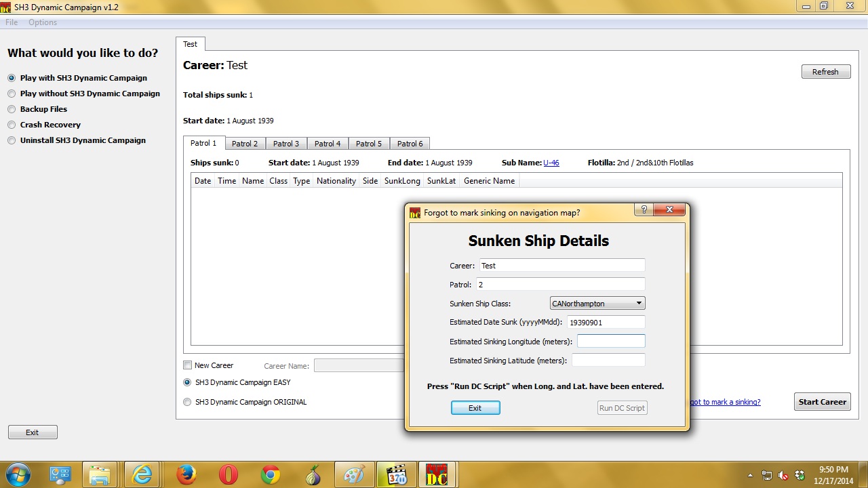
Task: Sort by the Nationality column header
Action: [x=336, y=181]
